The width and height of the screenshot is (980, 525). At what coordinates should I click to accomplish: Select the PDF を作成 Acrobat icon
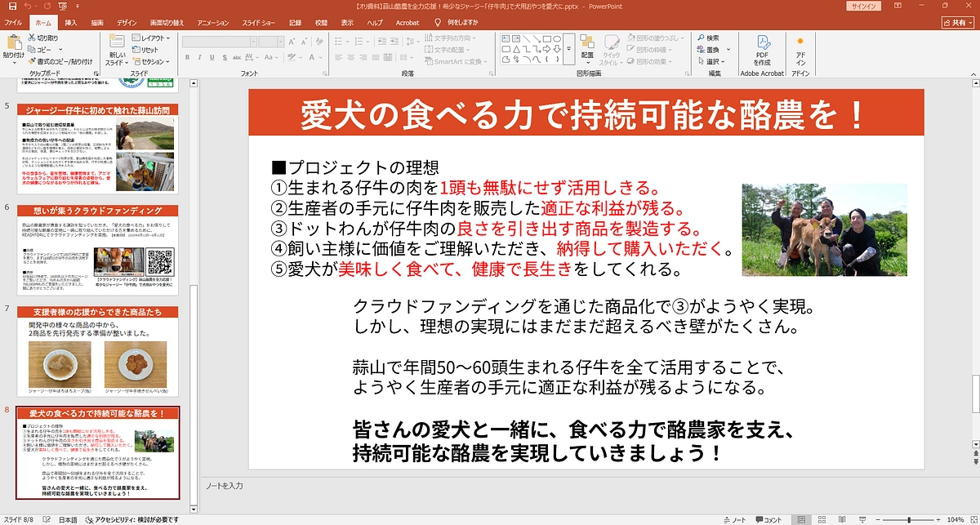tap(762, 51)
